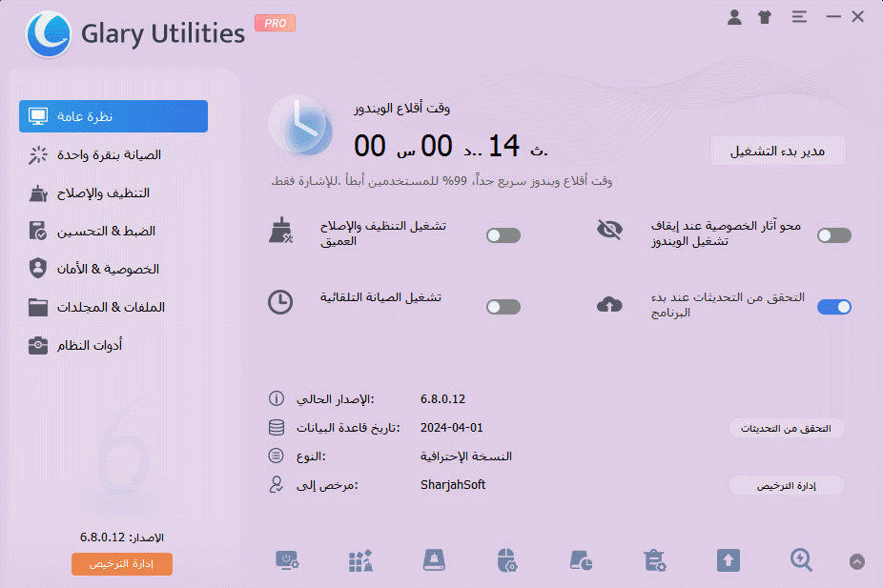The height and width of the screenshot is (588, 883).
Task: Click orange إدارة الترخيص sidebar button
Action: point(122,564)
